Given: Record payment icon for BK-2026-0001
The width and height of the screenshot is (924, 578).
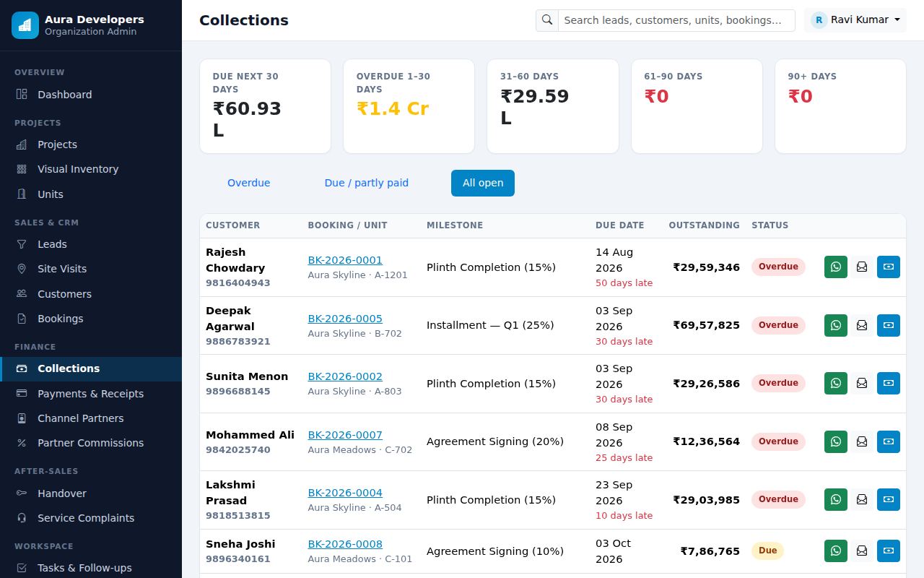Looking at the screenshot, I should (x=889, y=267).
